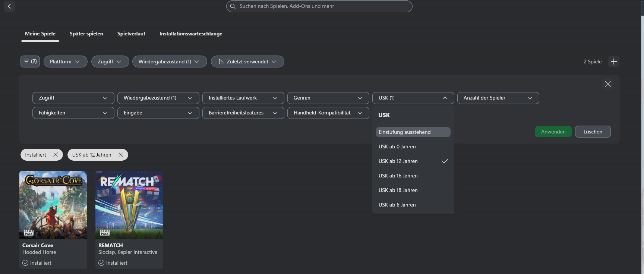
Task: Open Zuletzt verwendet sort dropdown
Action: tap(247, 62)
